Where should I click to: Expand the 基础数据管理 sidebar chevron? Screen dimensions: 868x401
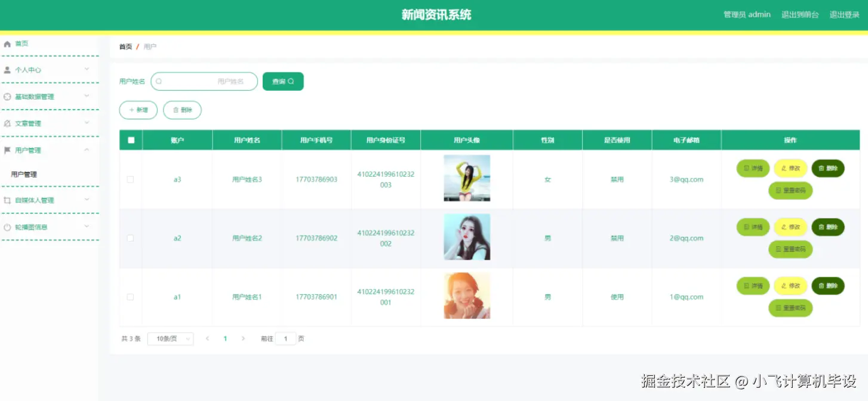87,96
